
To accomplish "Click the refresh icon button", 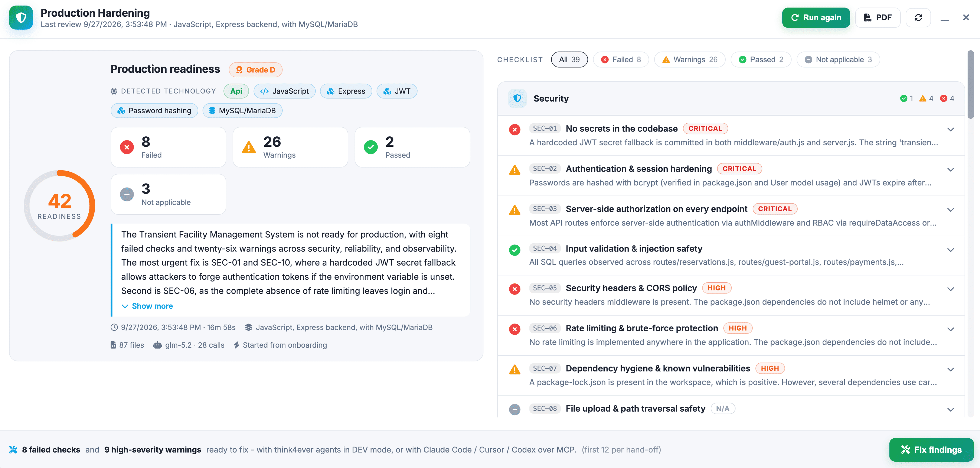I will coord(918,17).
